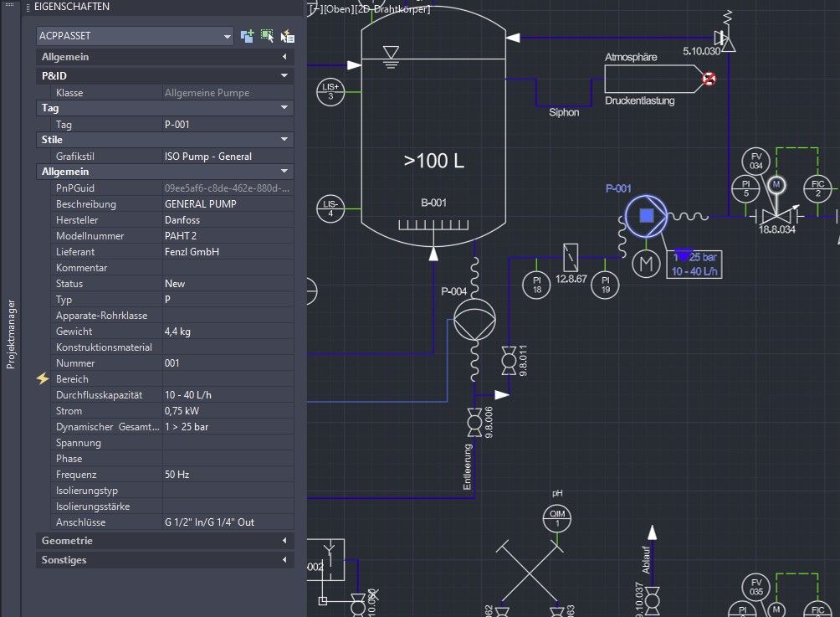Open the Projektmanager side tab

click(x=11, y=334)
